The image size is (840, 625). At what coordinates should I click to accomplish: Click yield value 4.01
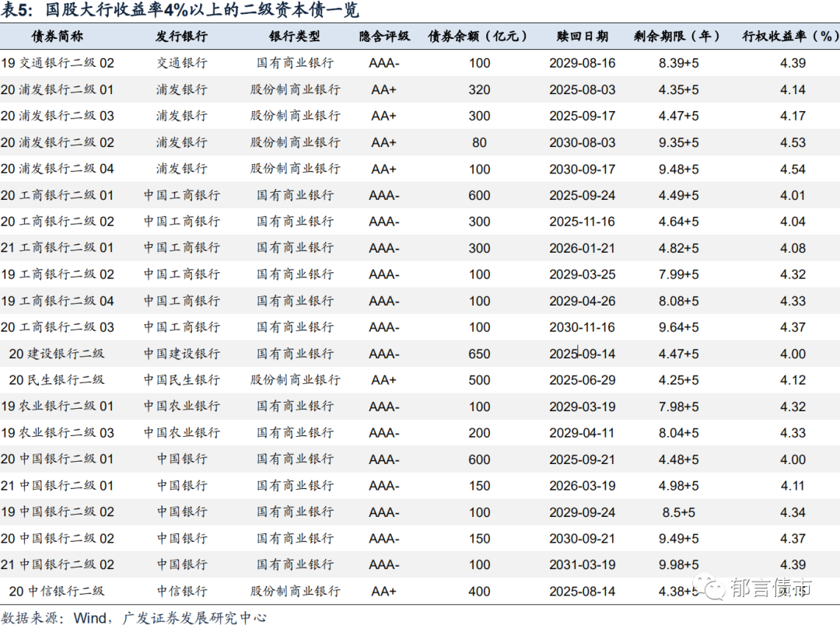click(x=793, y=195)
